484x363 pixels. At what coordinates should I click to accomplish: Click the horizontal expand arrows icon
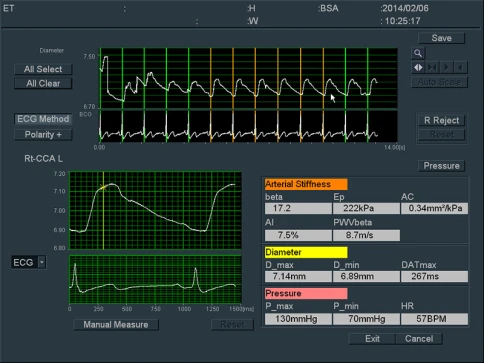pos(418,67)
